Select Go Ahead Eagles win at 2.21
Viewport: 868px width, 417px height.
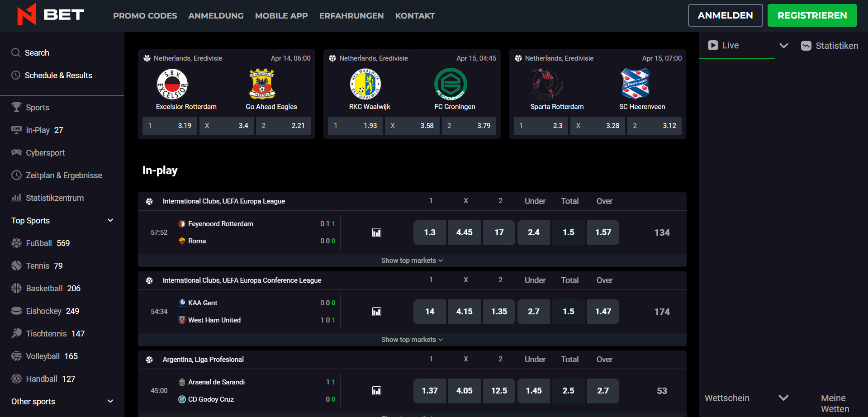[283, 126]
